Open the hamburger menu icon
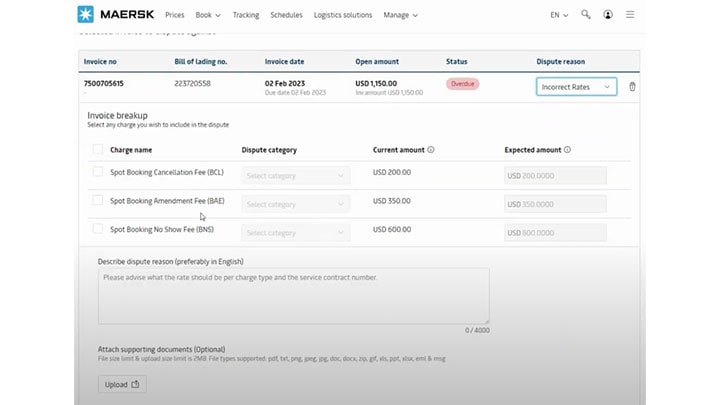This screenshot has height=405, width=720. click(x=629, y=16)
